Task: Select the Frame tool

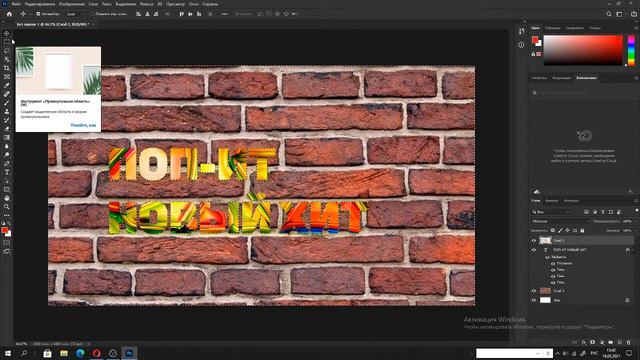Action: pos(7,76)
